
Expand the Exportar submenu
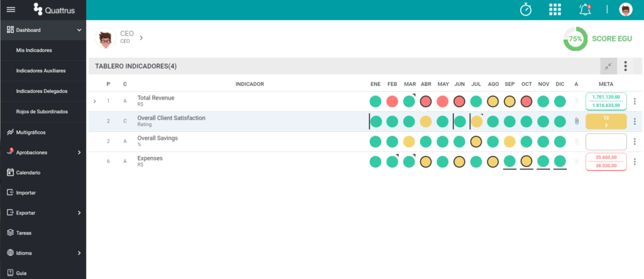point(79,213)
